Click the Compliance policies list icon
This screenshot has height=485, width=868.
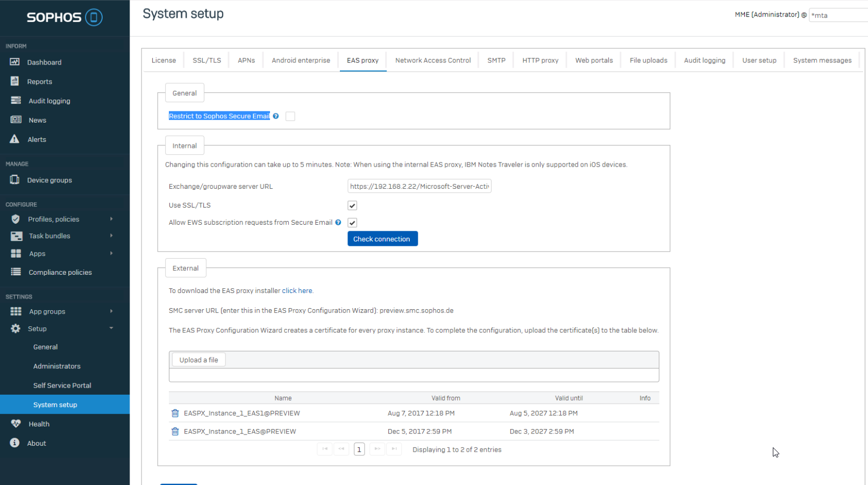pos(16,272)
